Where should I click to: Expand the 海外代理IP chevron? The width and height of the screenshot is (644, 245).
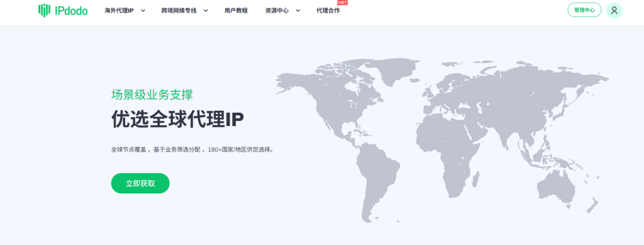click(x=143, y=11)
